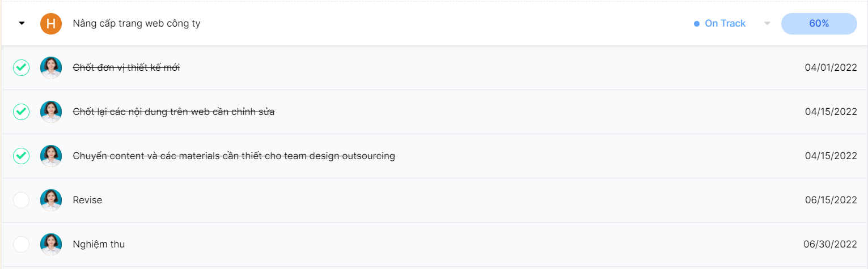
Task: Click the 60% progress bar
Action: tap(819, 24)
